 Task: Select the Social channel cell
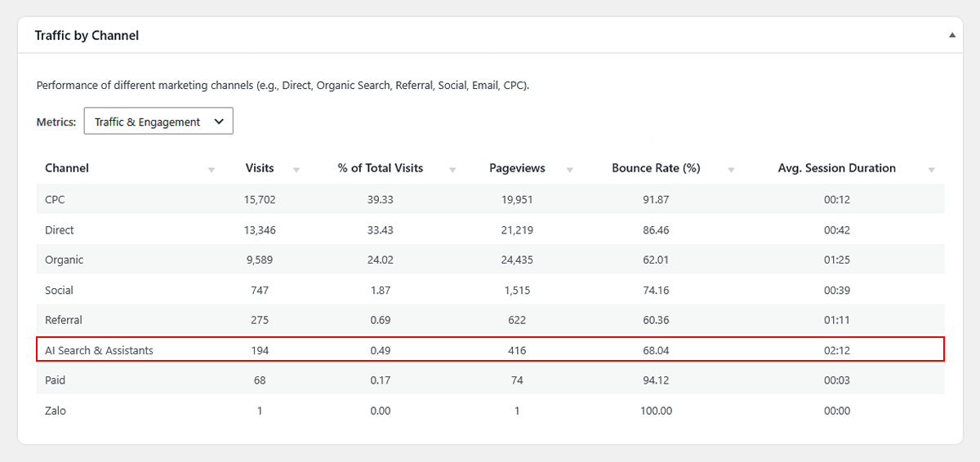(x=59, y=290)
